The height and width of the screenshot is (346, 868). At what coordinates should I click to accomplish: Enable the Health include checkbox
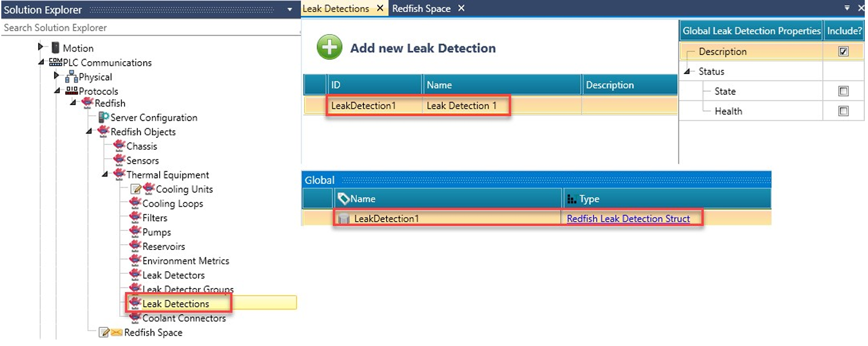[x=843, y=111]
